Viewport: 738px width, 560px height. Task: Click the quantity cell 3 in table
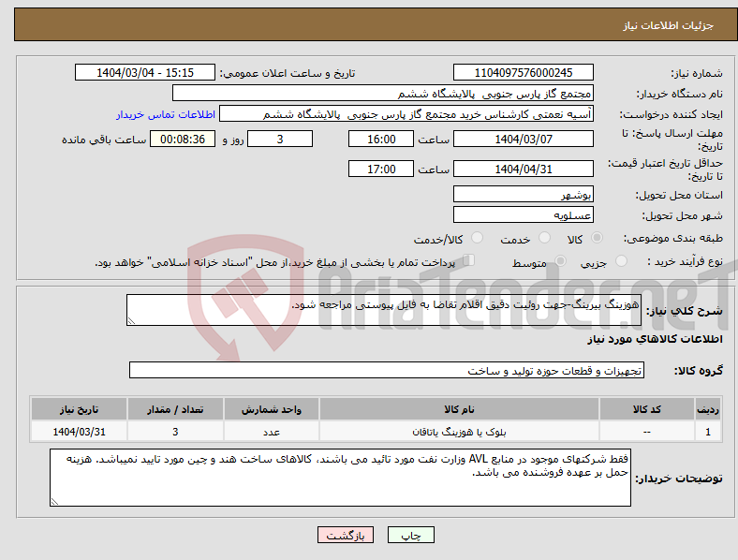point(175,432)
